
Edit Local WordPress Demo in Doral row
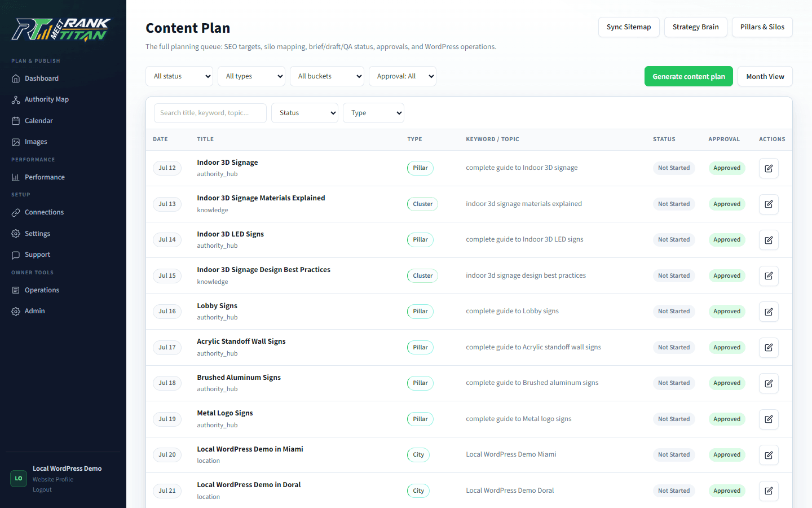coord(769,491)
